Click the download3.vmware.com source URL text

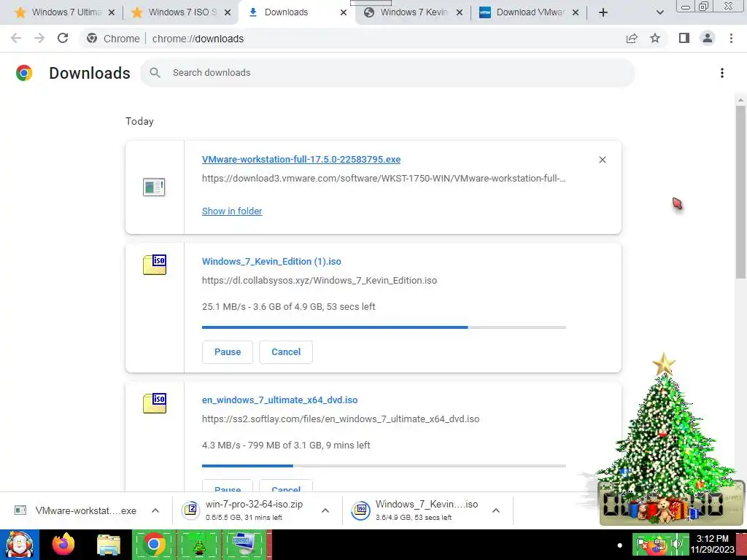384,179
